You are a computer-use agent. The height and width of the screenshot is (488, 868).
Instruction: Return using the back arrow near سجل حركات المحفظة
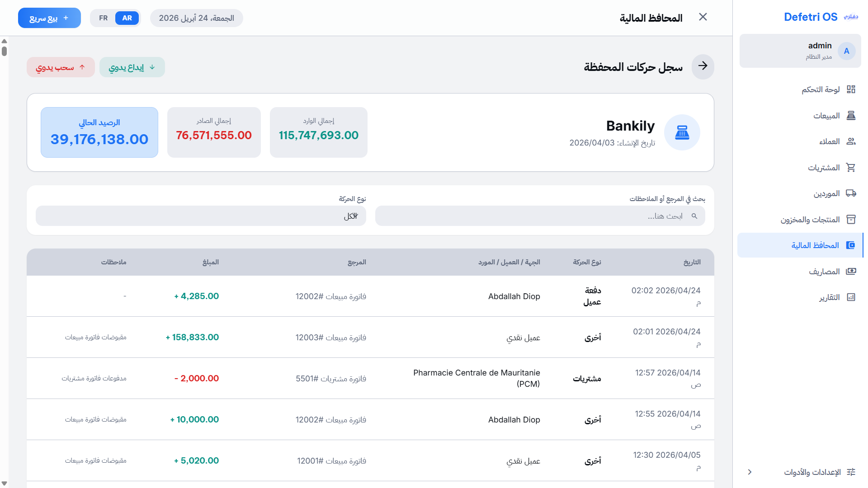coord(703,66)
